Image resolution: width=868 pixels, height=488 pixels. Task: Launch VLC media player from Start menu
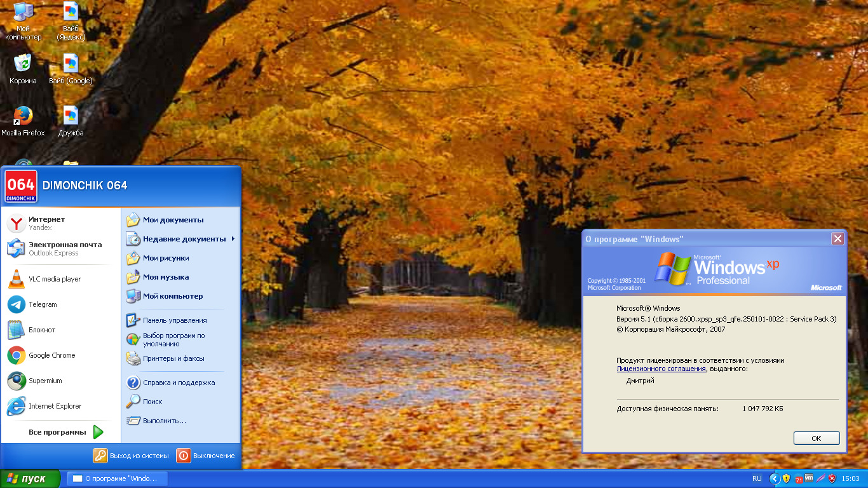tap(54, 279)
